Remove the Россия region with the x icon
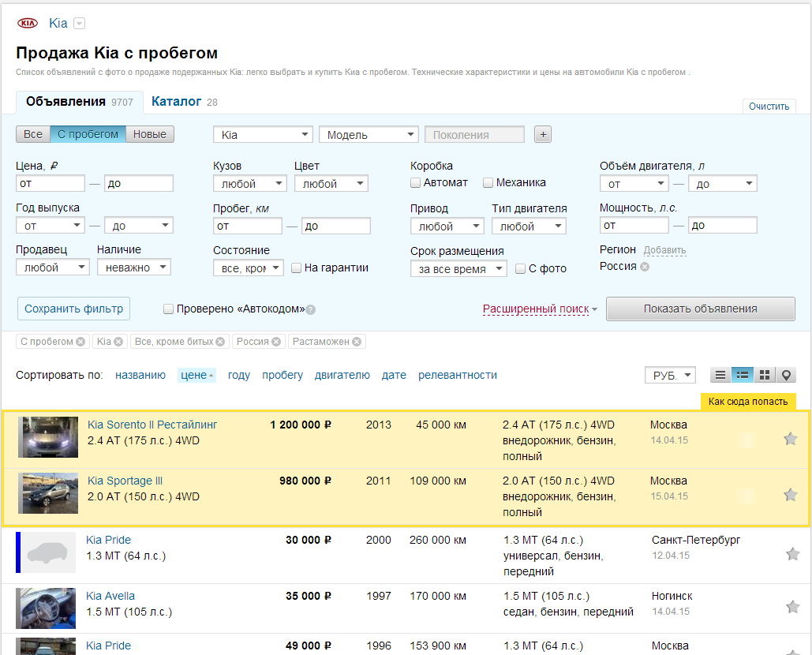The height and width of the screenshot is (655, 812). [644, 267]
